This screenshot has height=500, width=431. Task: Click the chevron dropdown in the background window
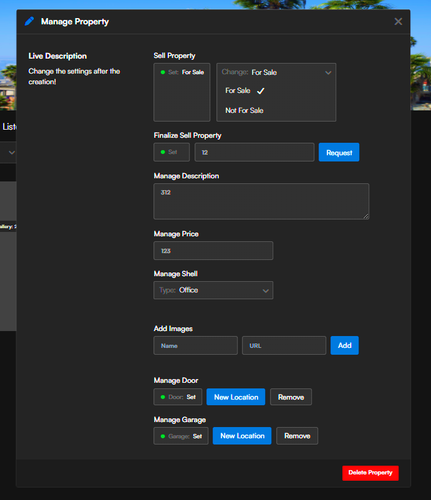coord(12,152)
